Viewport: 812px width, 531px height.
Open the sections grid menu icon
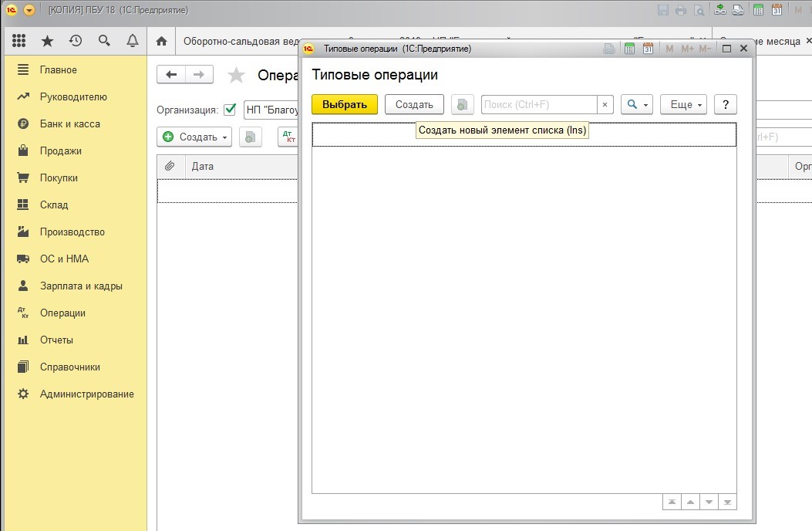(19, 41)
